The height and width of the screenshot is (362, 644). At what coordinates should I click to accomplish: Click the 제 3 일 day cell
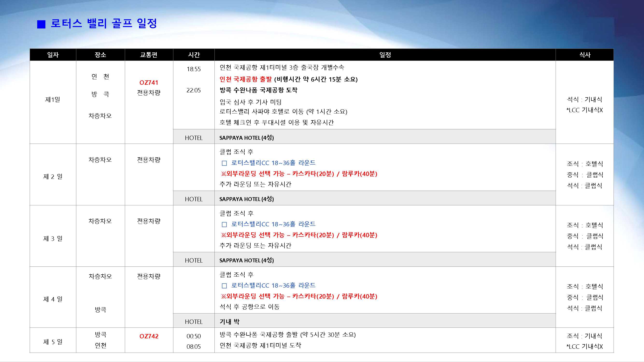click(53, 238)
